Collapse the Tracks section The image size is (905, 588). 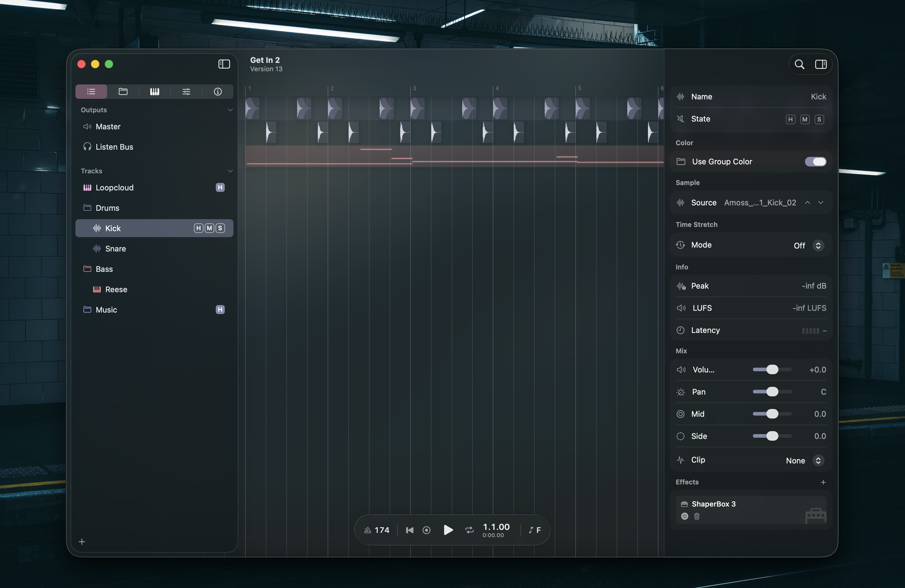(230, 171)
